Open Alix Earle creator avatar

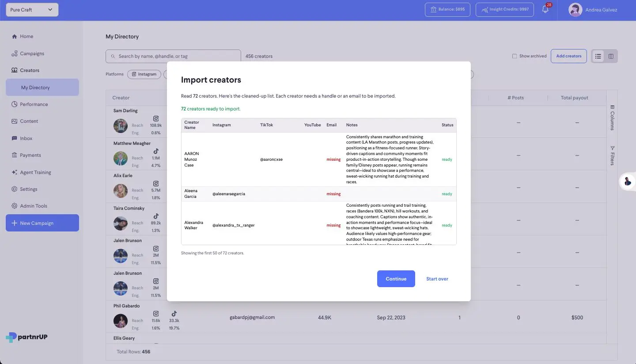pos(121,191)
